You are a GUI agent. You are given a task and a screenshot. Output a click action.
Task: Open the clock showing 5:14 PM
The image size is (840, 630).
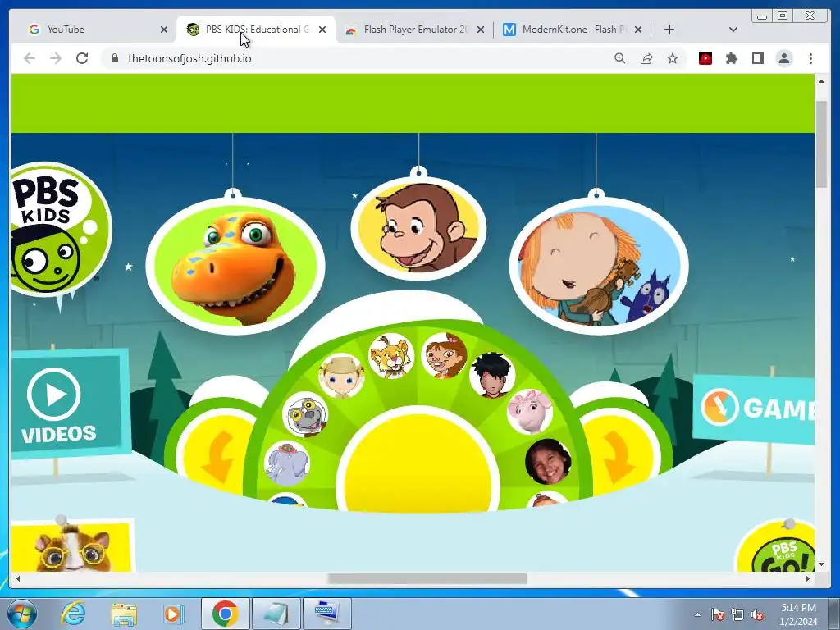798,614
